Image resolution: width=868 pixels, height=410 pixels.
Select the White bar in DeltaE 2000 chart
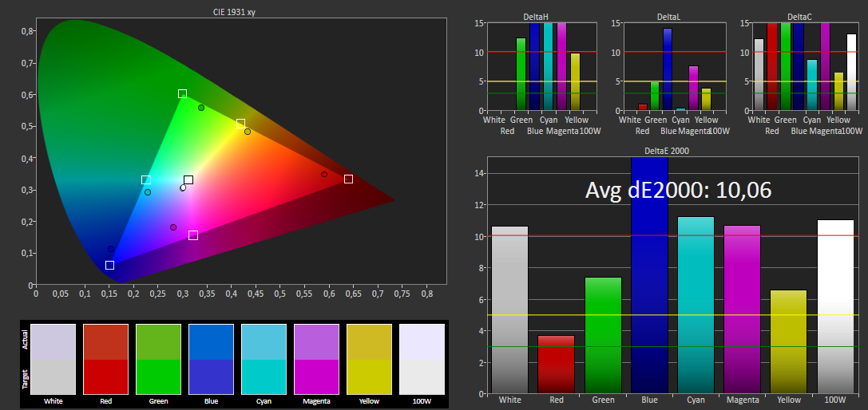(509, 309)
